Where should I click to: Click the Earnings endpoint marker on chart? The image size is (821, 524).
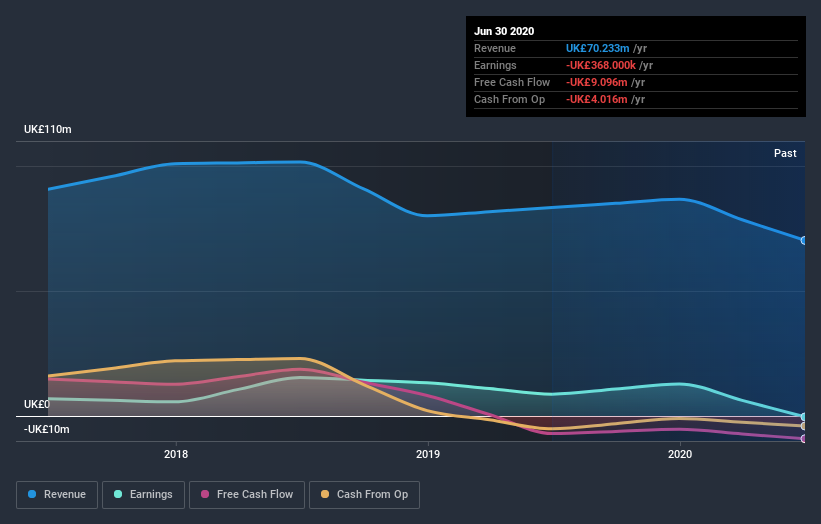[803, 417]
